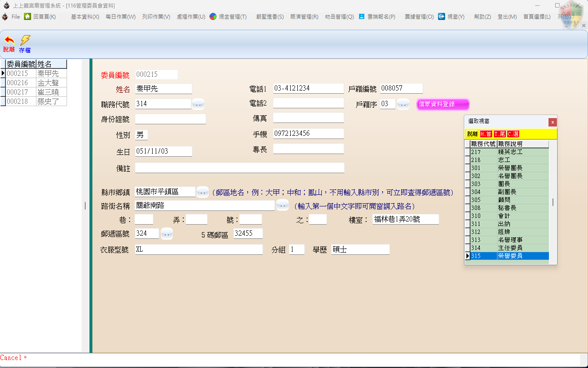
Task: Open the 縣市鄉鎮 lookup button
Action: tap(202, 192)
